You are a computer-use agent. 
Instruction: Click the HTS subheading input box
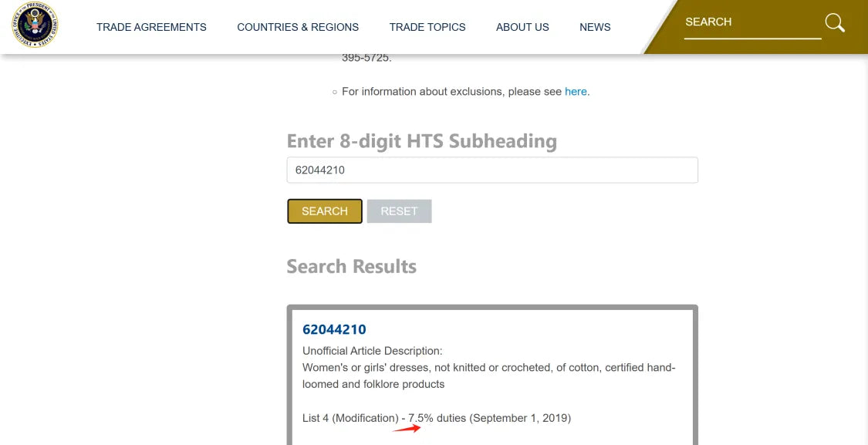[x=492, y=170]
